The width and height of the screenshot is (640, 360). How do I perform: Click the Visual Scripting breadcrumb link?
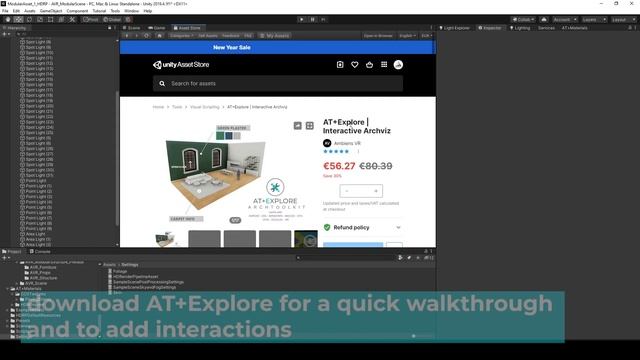pos(204,107)
